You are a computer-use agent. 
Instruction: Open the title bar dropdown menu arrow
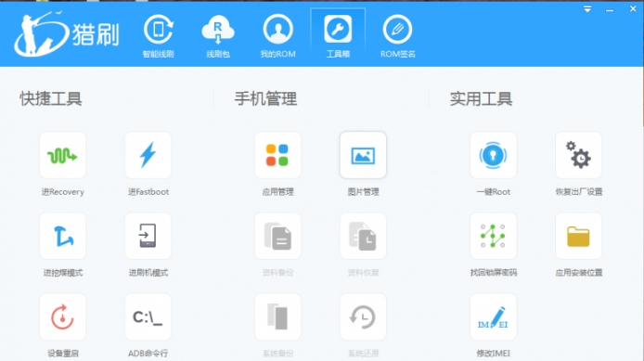[x=587, y=9]
